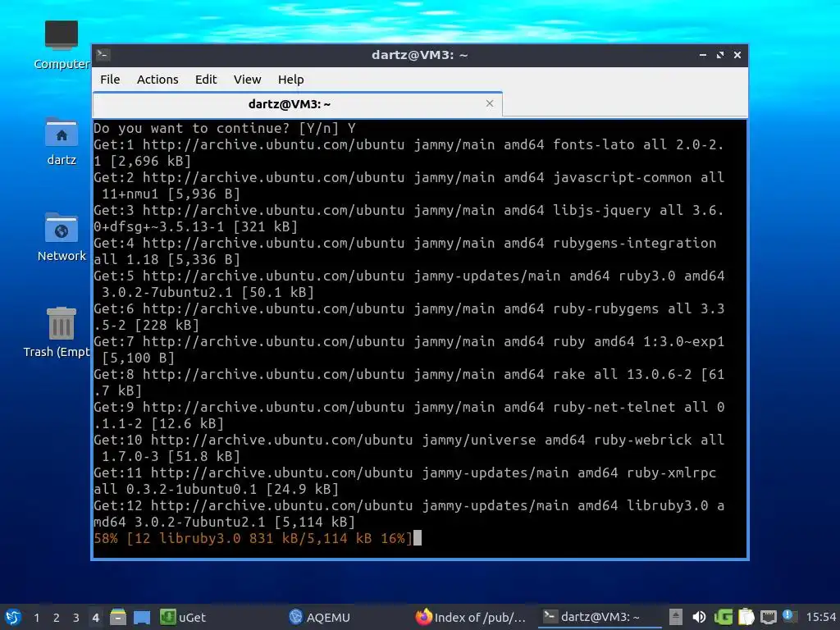Click the 'Do you want to continue?' line
The height and width of the screenshot is (630, 840).
[x=225, y=129]
